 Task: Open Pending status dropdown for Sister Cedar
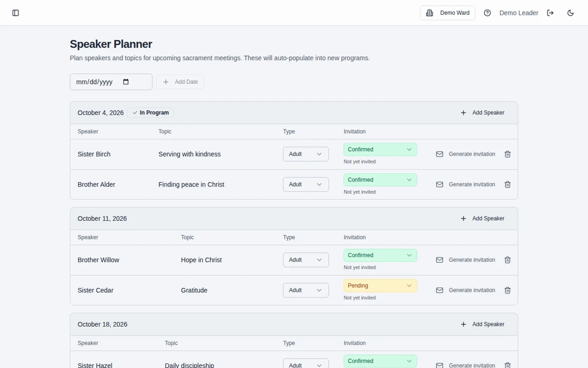pos(380,286)
